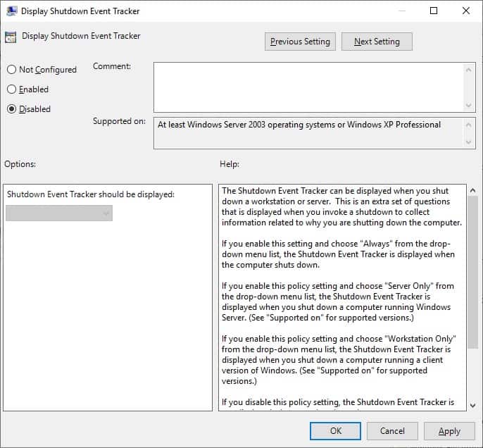Minimize the policy dialog window
The image size is (483, 448).
pos(401,11)
